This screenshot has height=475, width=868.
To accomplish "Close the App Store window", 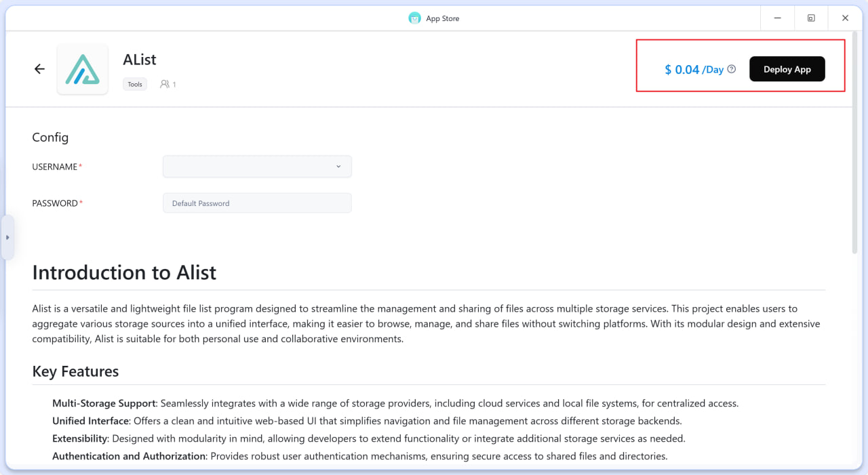I will point(845,18).
